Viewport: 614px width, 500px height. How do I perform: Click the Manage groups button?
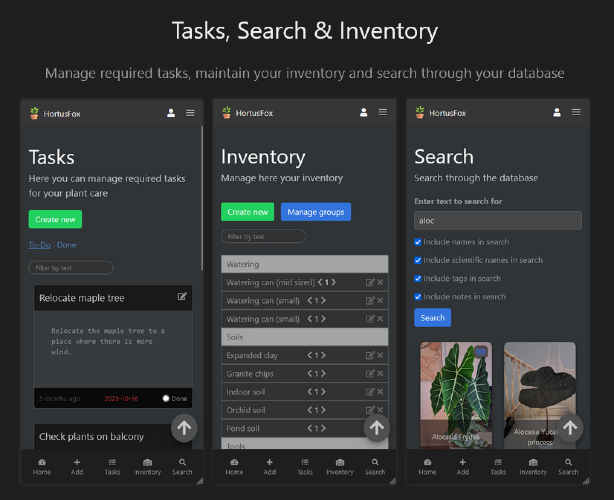(316, 212)
